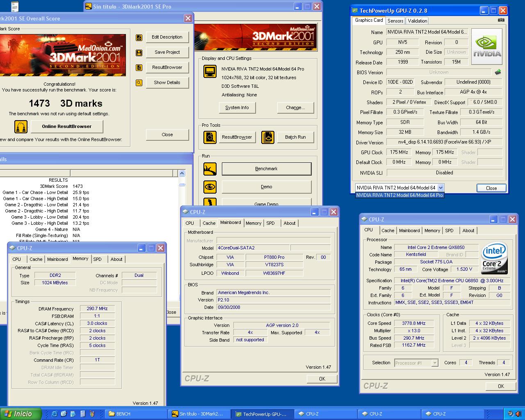Click the Online ResultBrowser tree icon

point(21,127)
